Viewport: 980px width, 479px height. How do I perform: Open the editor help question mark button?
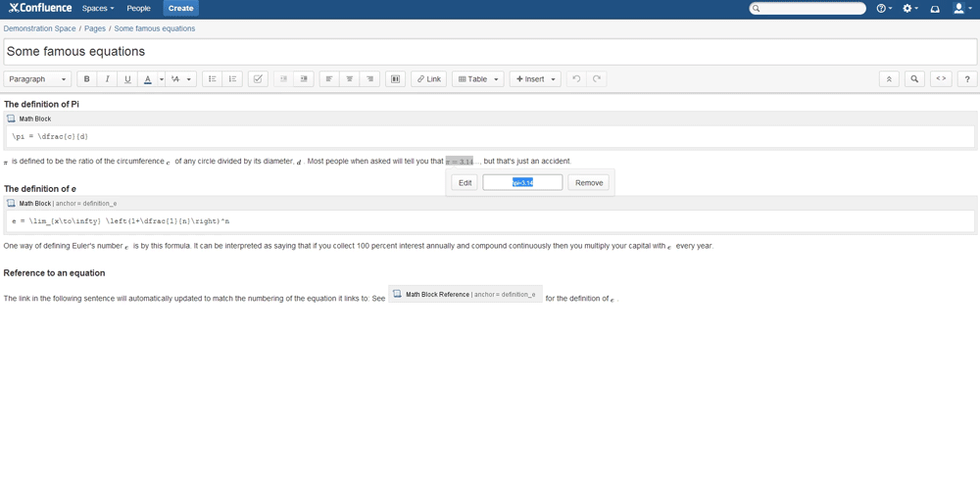tap(967, 79)
